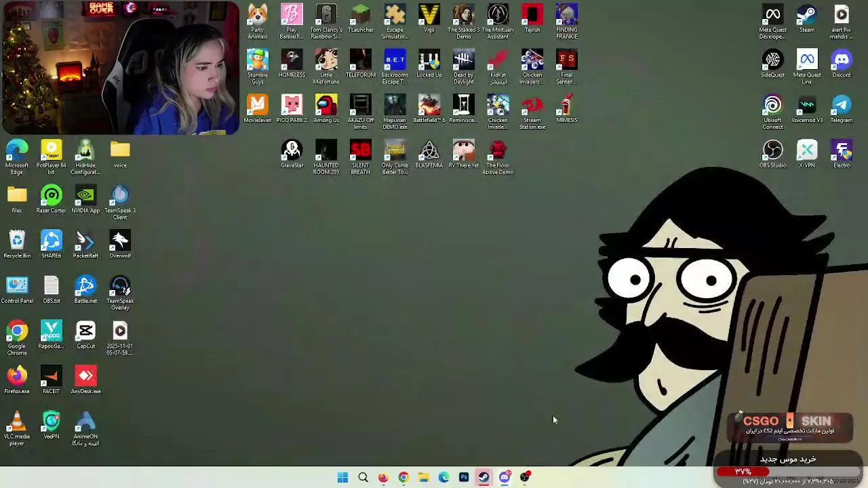
Task: Open the Dead by Daylight shortcut
Action: (463, 67)
